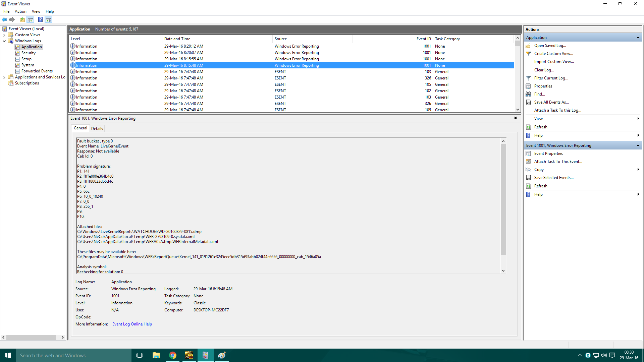
Task: Open the Event Log Online Help link
Action: point(132,324)
